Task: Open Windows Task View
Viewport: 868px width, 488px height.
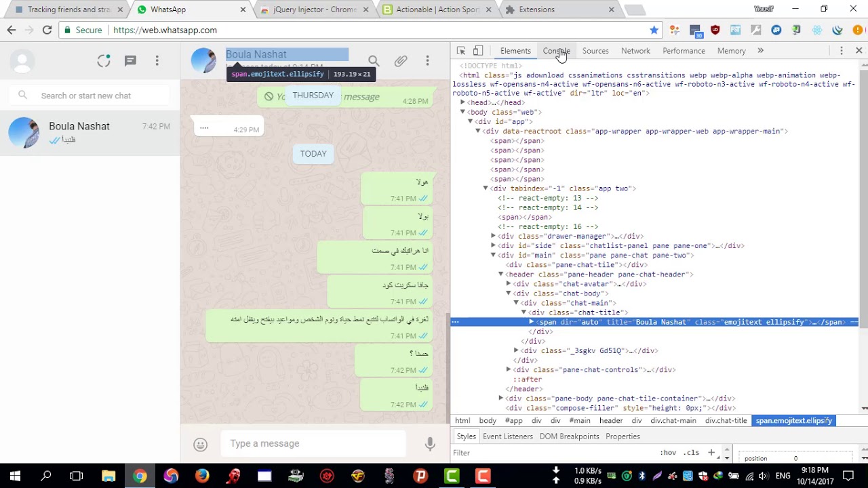Action: pos(77,476)
